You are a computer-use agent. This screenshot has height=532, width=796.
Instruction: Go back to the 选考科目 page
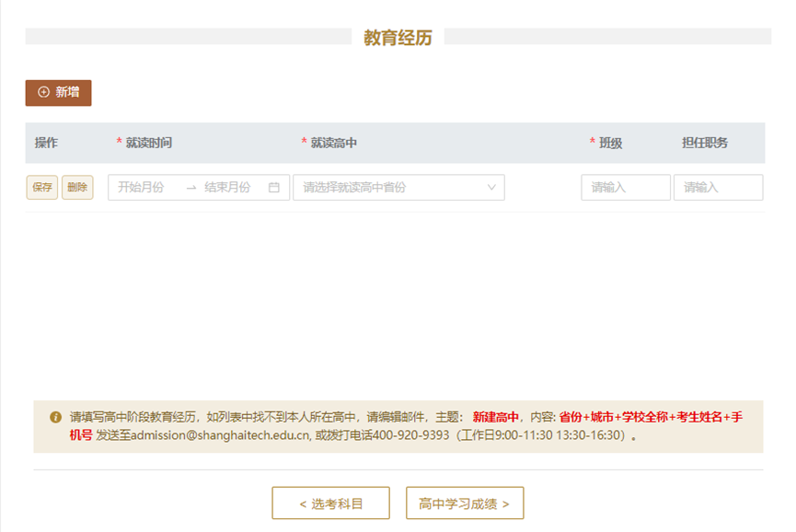330,503
